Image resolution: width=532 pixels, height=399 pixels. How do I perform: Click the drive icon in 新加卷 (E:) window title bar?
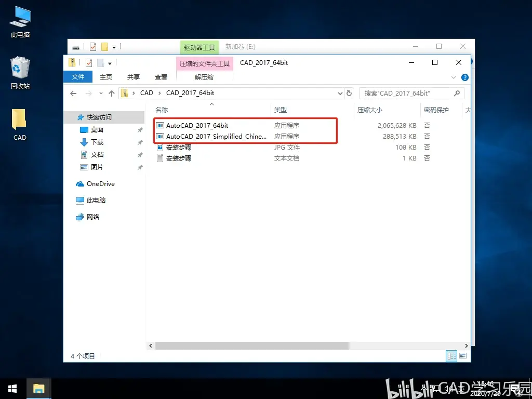pos(76,47)
